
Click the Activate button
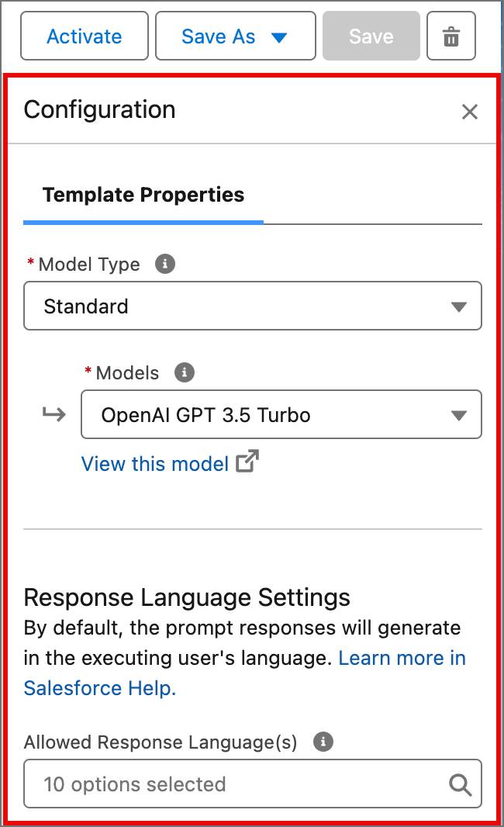(x=84, y=36)
